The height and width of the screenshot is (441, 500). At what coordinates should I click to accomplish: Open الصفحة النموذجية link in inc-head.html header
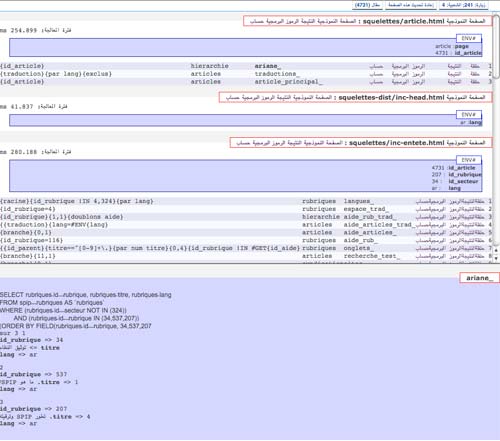click(x=312, y=97)
